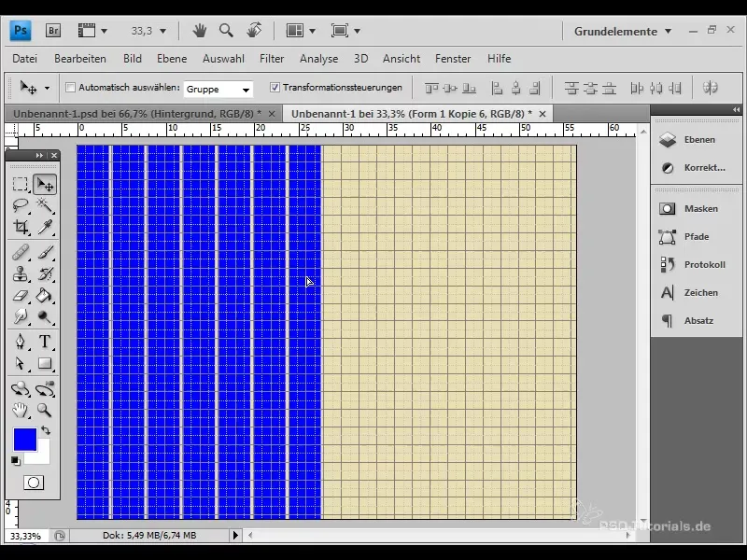This screenshot has height=560, width=747.
Task: Select the Rectangular Marquee tool
Action: pyautogui.click(x=20, y=184)
